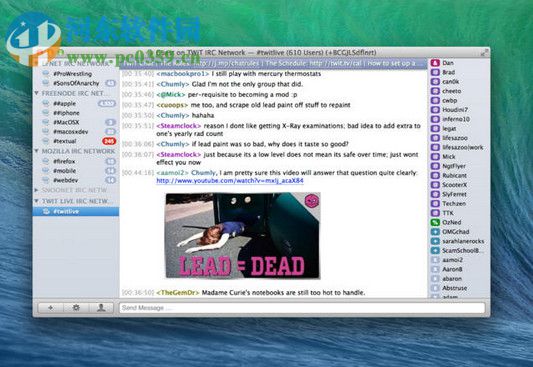This screenshot has width=533, height=367.
Task: Click the purple op icon beside ScooterX
Action: (x=435, y=185)
